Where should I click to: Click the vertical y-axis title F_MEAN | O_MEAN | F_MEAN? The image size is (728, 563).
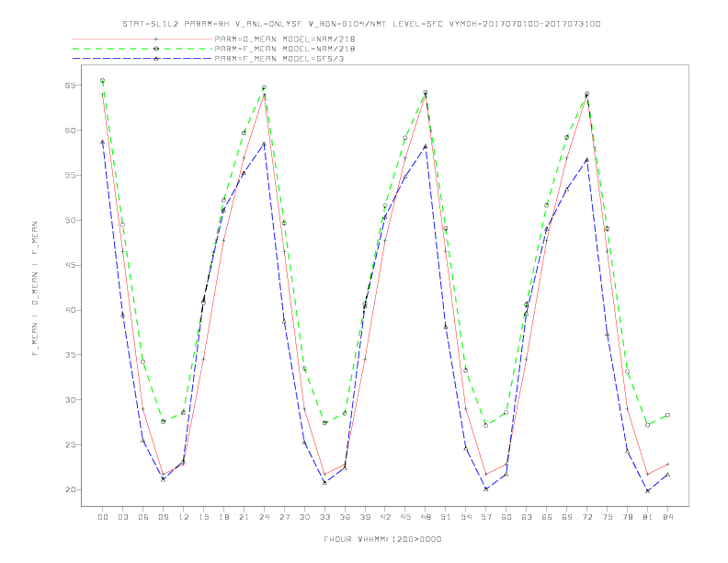click(35, 289)
